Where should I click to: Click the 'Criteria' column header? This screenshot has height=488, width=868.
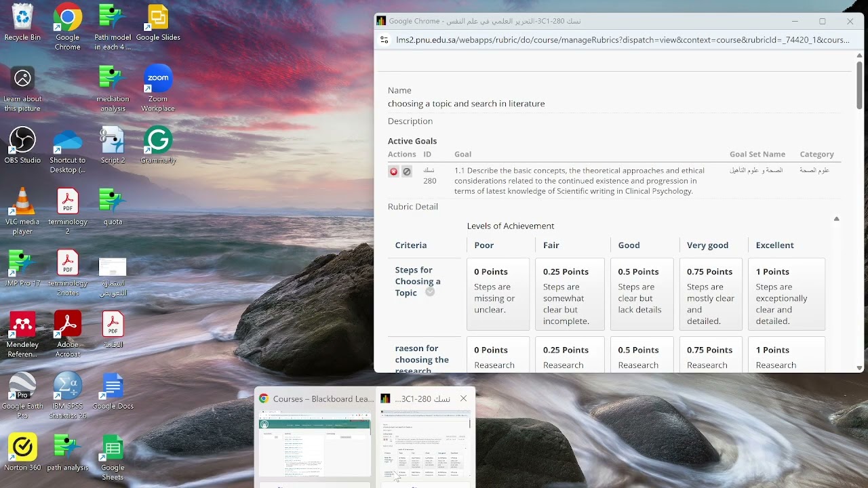[411, 245]
